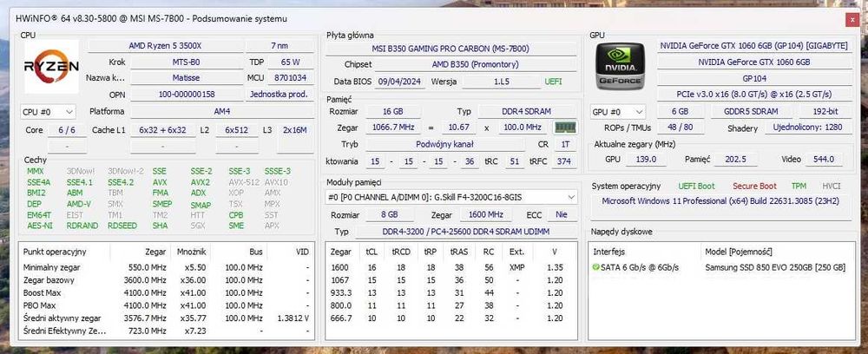Select the Zegar bazowy row
Screen dimensions: 868x354
166,280
